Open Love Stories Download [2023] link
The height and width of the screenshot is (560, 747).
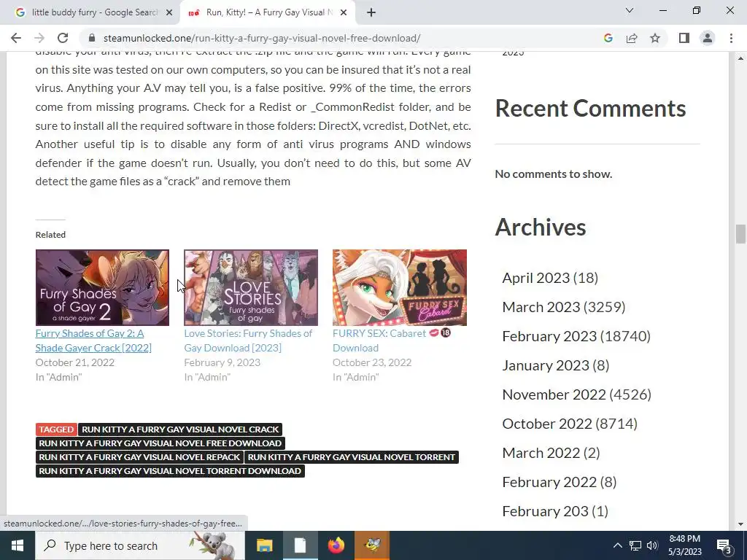pyautogui.click(x=248, y=341)
